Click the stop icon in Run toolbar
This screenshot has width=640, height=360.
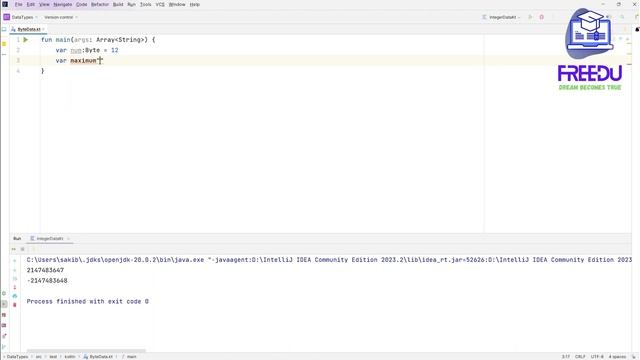(22, 249)
